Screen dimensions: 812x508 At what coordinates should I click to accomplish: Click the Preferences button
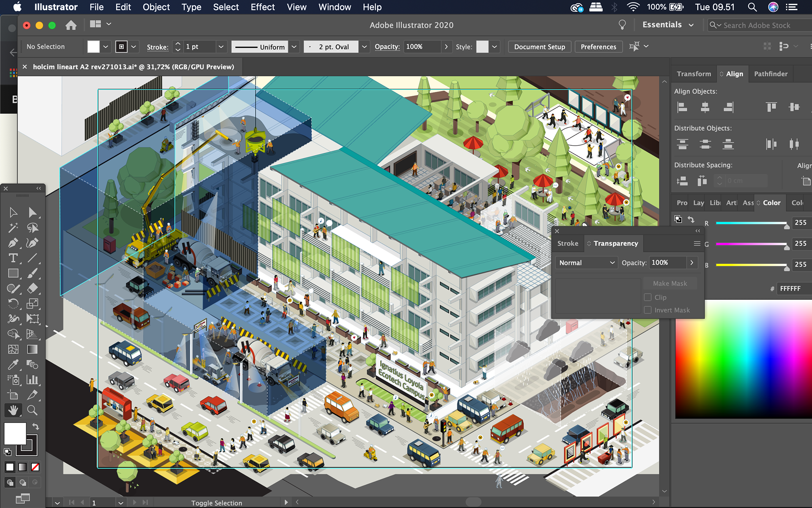point(598,47)
